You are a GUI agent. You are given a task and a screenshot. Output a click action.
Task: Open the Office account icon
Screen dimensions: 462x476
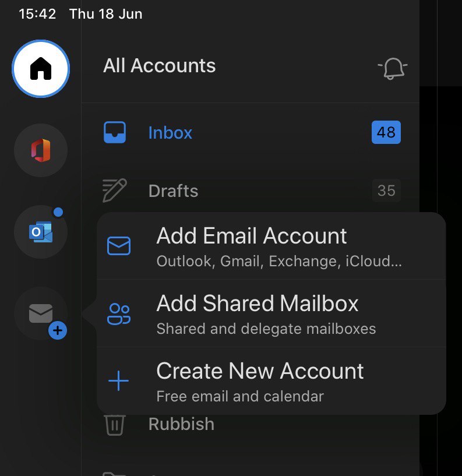[41, 150]
